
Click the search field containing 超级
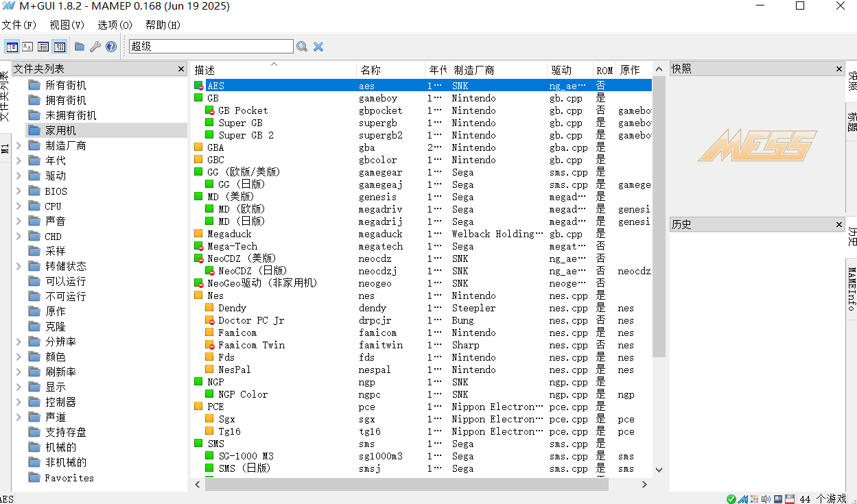tap(211, 47)
